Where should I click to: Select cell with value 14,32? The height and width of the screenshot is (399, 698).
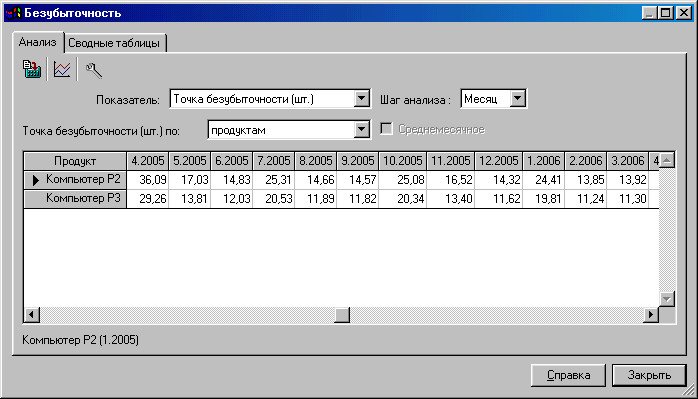(498, 180)
